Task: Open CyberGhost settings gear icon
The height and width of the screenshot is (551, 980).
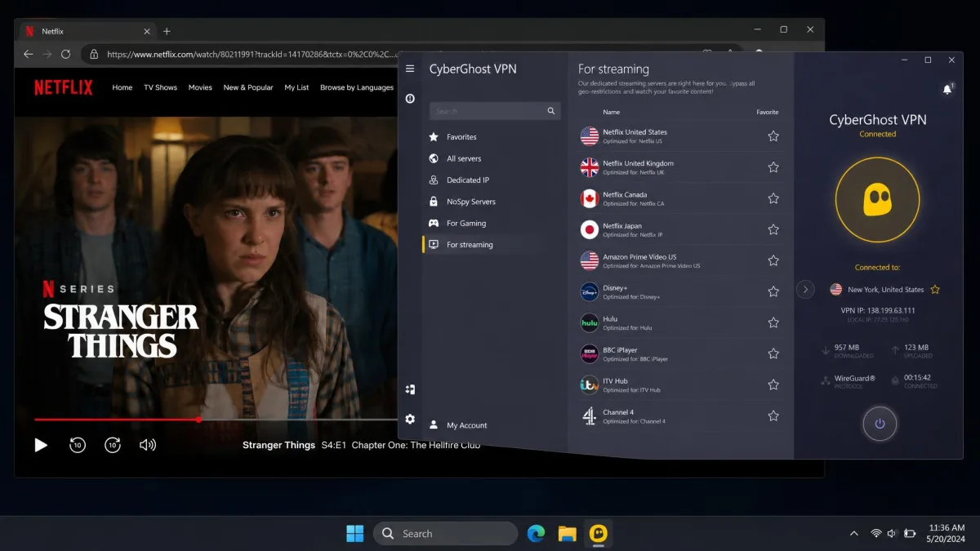Action: coord(410,419)
